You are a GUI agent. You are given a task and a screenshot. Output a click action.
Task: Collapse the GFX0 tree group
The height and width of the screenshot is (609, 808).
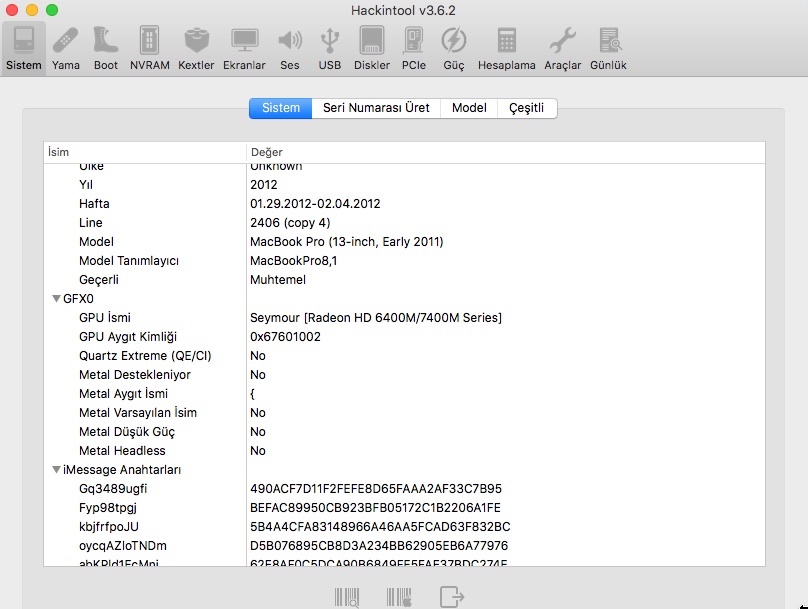point(56,299)
